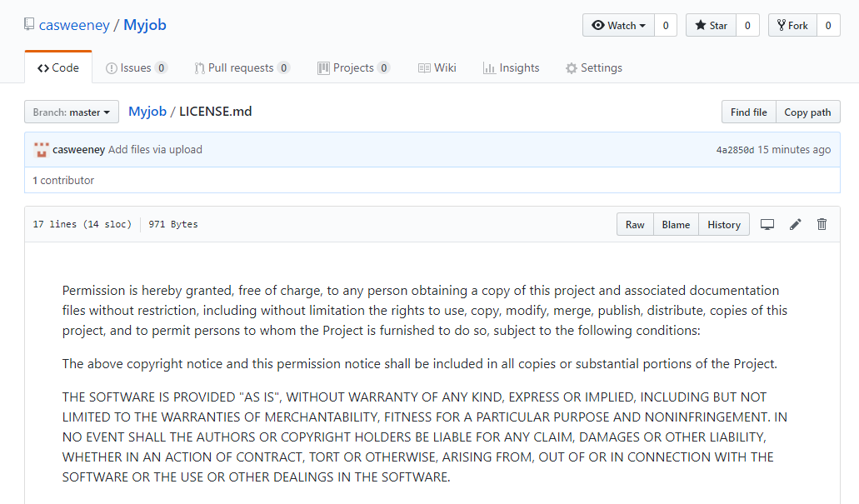Open casweeney profile link in header
This screenshot has height=504, width=859.
tap(74, 25)
